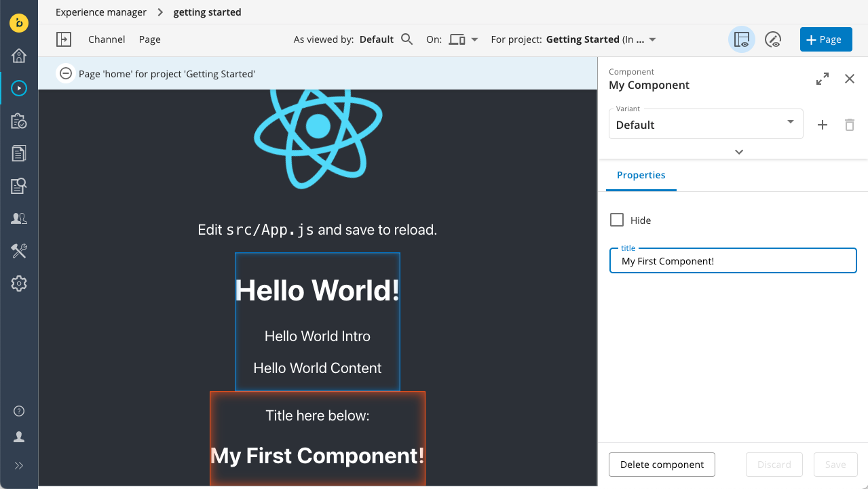Open the Page menu
868x489 pixels.
(150, 39)
